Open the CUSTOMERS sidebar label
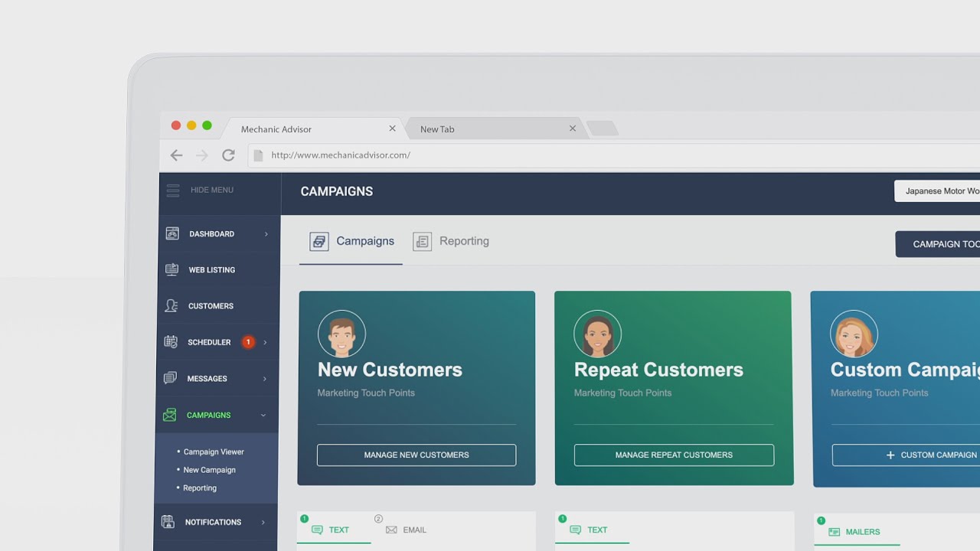The height and width of the screenshot is (551, 980). (211, 306)
